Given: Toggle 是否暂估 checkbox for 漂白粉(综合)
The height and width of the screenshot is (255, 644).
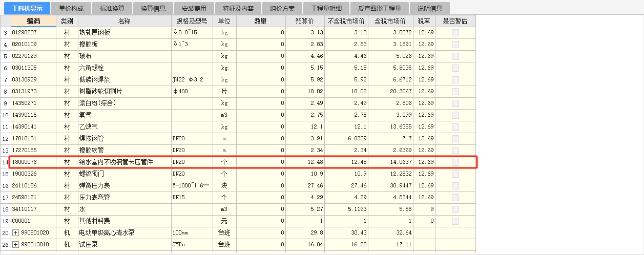Looking at the screenshot, I should click(x=455, y=103).
